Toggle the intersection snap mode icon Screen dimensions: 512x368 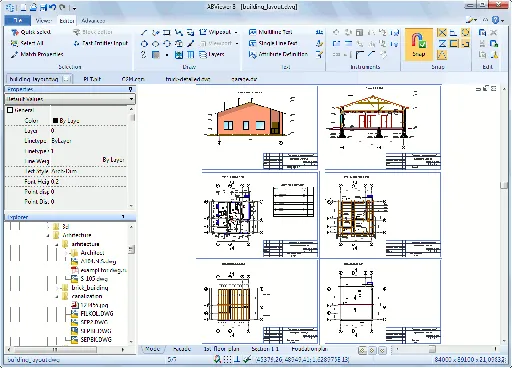click(x=442, y=32)
